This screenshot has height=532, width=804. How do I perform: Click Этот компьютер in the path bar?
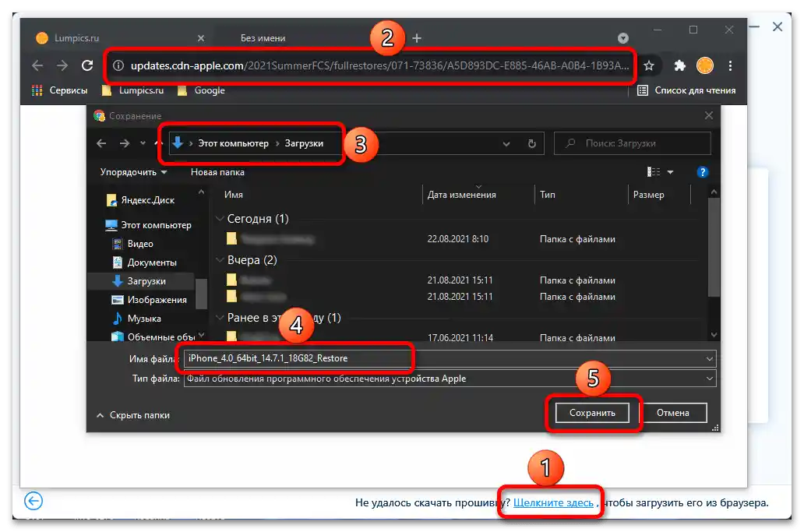point(233,143)
